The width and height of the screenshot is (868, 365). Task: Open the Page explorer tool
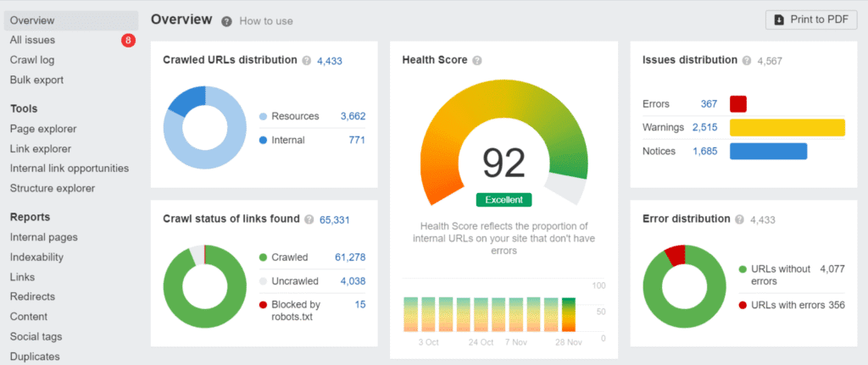(x=43, y=129)
